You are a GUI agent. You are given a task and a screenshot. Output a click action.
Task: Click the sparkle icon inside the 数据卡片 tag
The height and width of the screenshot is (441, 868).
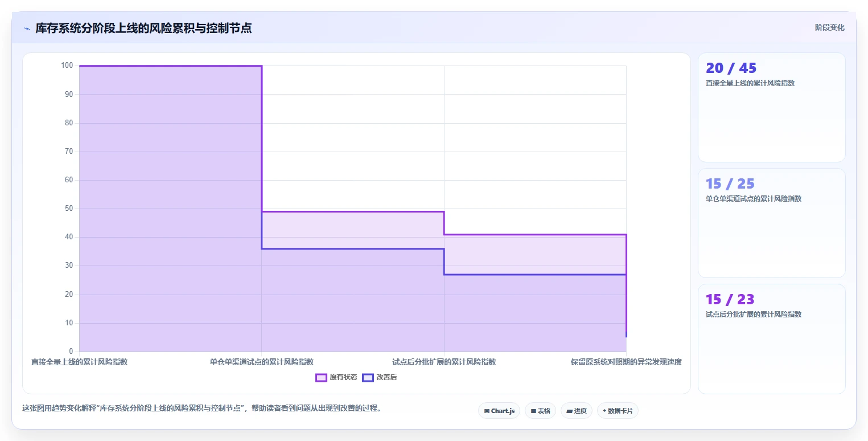pos(604,411)
